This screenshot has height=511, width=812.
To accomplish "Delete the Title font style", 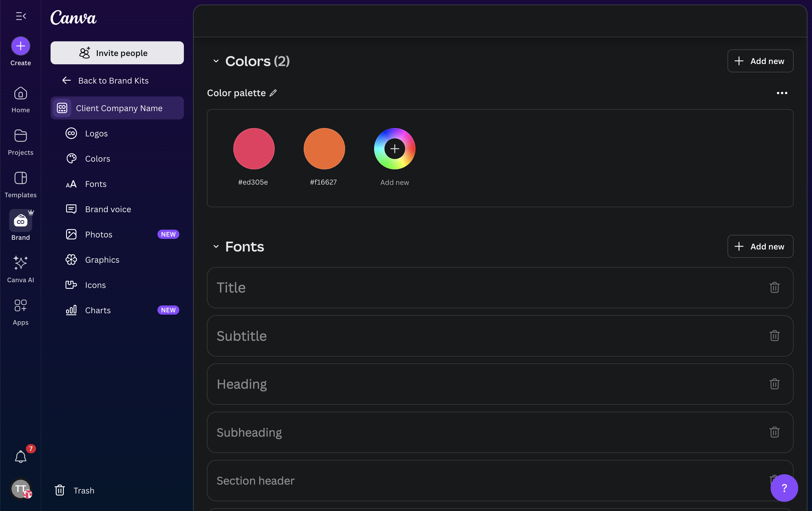I will [x=775, y=287].
